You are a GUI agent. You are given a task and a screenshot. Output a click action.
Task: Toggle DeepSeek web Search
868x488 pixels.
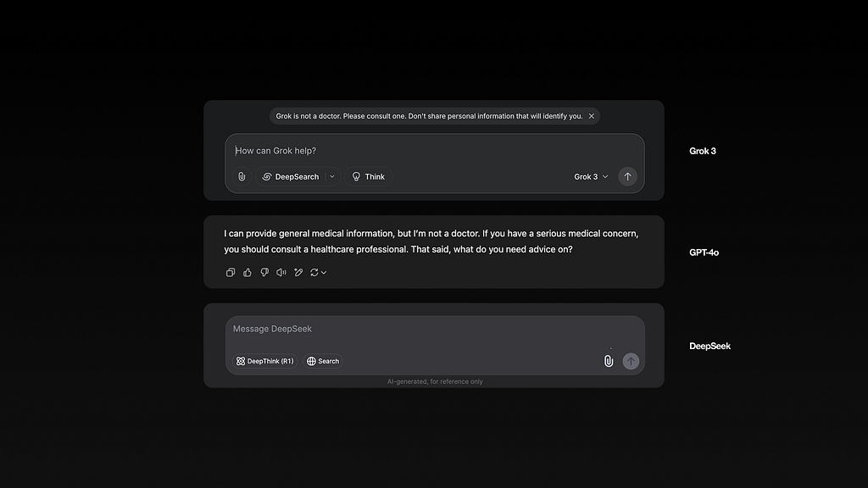(323, 361)
